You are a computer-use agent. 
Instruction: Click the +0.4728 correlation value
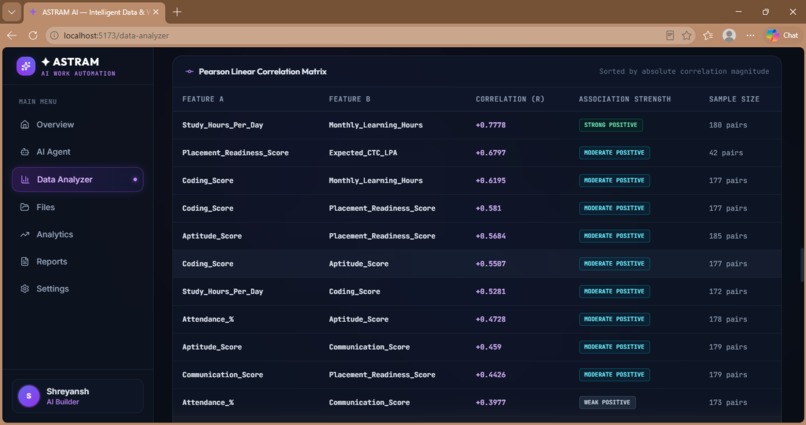[490, 319]
